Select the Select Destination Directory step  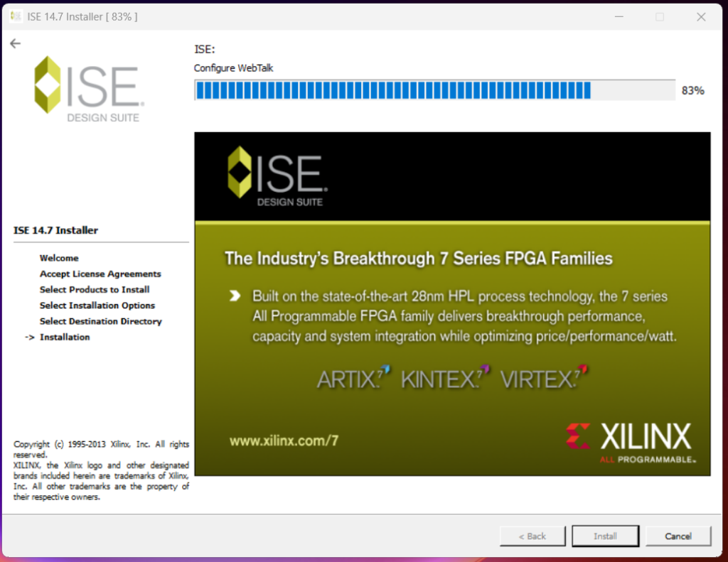(101, 321)
